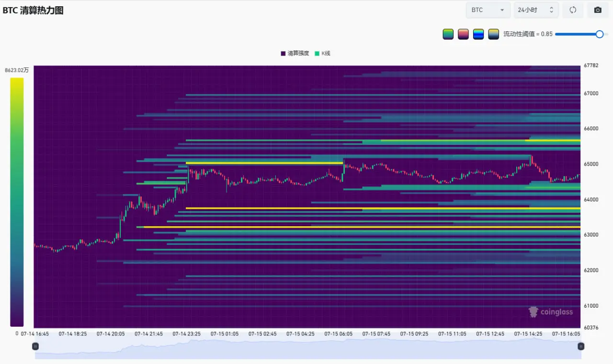Click the 65000 price axis label
Image resolution: width=613 pixels, height=364 pixels.
(x=591, y=164)
